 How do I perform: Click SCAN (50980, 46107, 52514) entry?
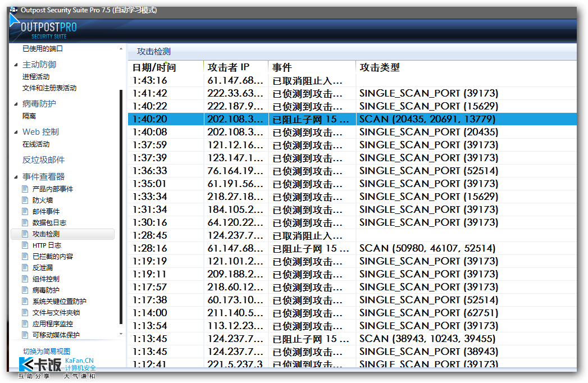click(x=427, y=248)
